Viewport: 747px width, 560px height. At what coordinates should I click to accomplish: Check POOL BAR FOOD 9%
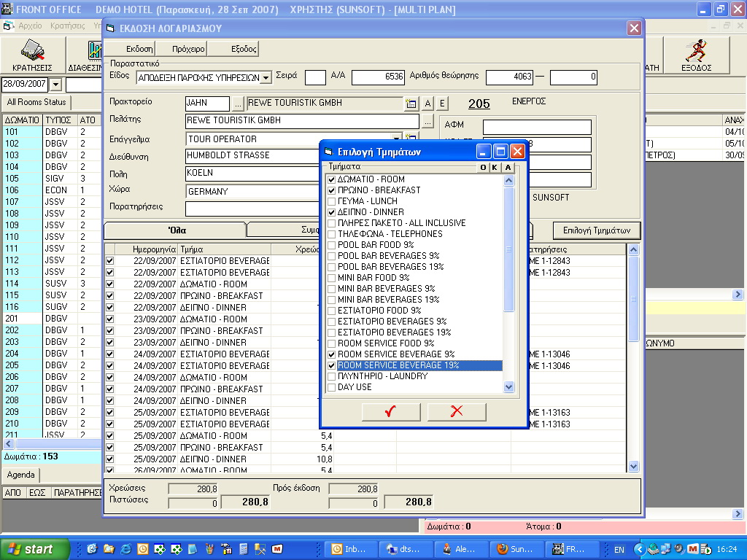[x=332, y=245]
